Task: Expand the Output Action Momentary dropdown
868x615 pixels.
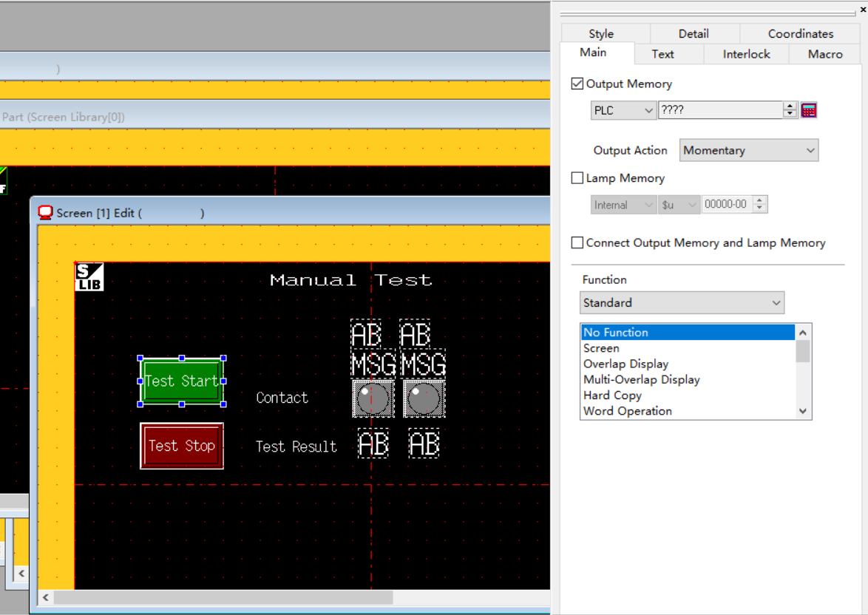Action: (748, 150)
